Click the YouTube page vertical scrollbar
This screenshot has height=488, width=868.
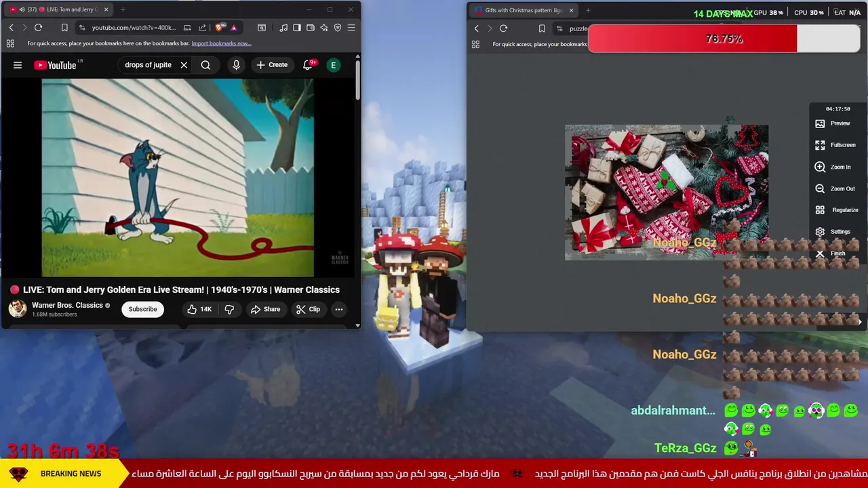[358, 81]
